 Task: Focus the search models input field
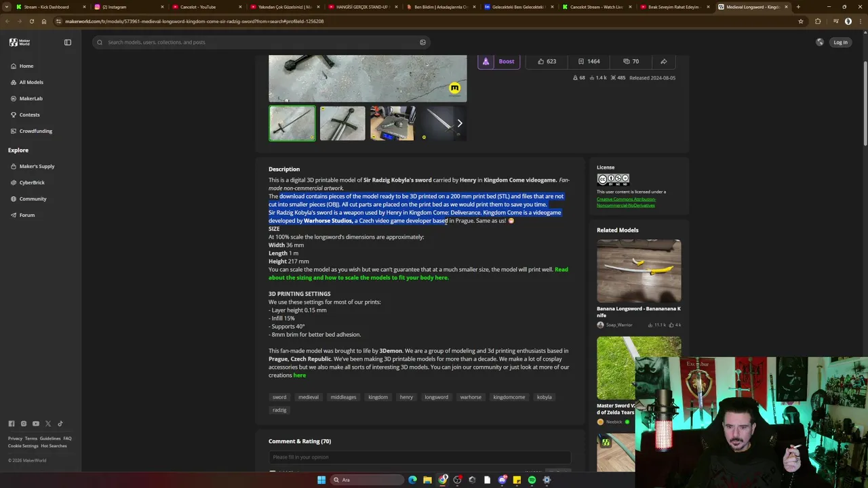coord(262,42)
